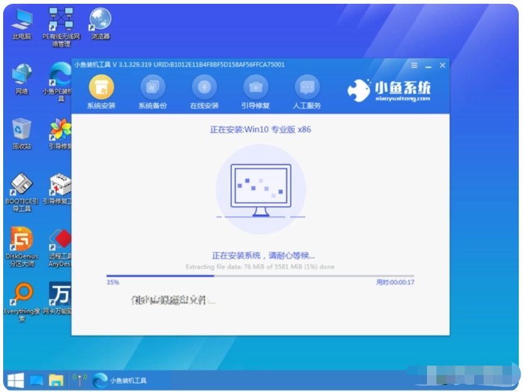This screenshot has width=532, height=392.
Task: Open the 系统安装 (System Install) tab
Action: click(101, 92)
